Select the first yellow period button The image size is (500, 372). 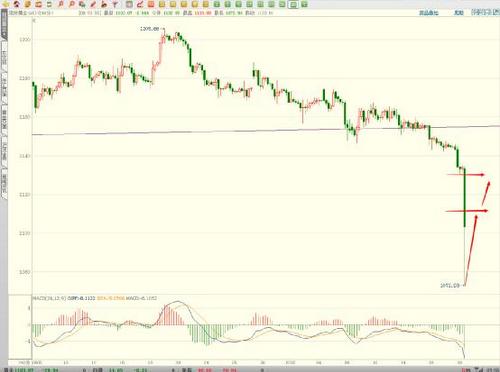(162, 4)
